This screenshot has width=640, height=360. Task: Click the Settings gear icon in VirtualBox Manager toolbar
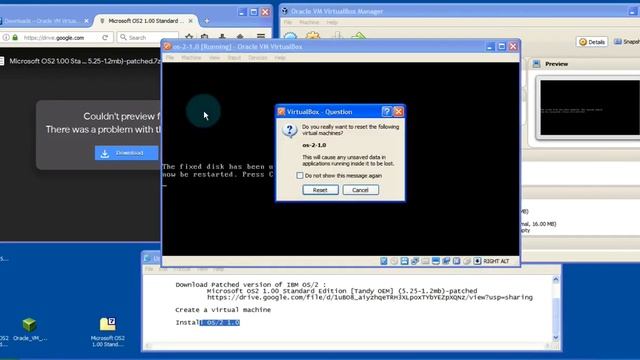313,36
